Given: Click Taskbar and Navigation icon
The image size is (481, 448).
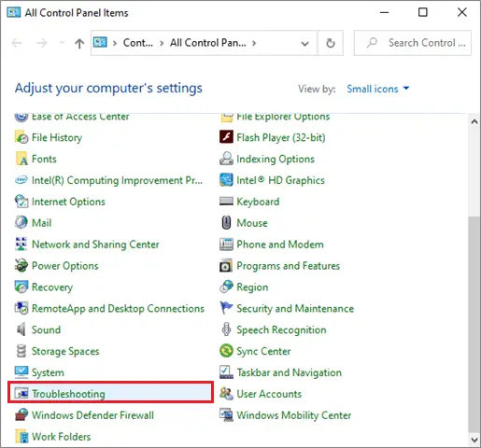Looking at the screenshot, I should [226, 372].
